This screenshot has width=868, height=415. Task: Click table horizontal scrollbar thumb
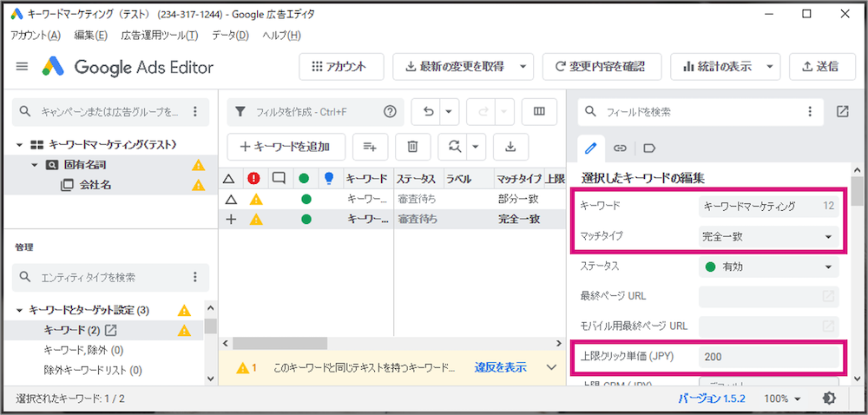click(279, 343)
